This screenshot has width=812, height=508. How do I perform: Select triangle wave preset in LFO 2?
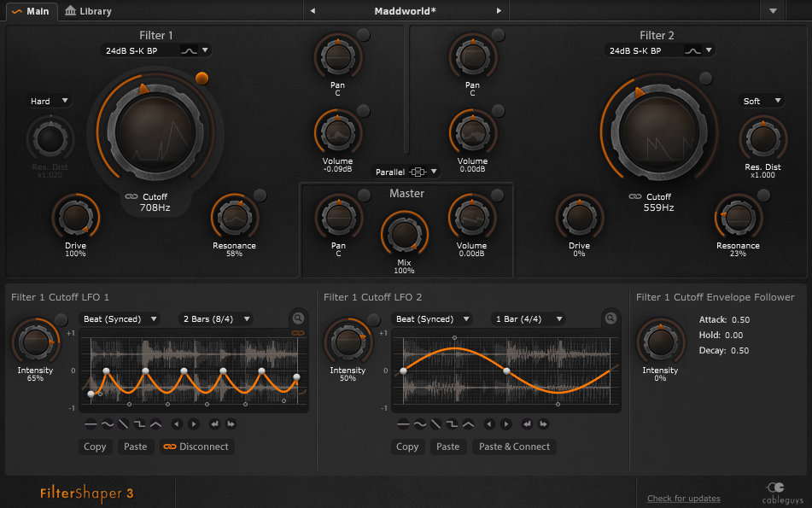click(468, 424)
